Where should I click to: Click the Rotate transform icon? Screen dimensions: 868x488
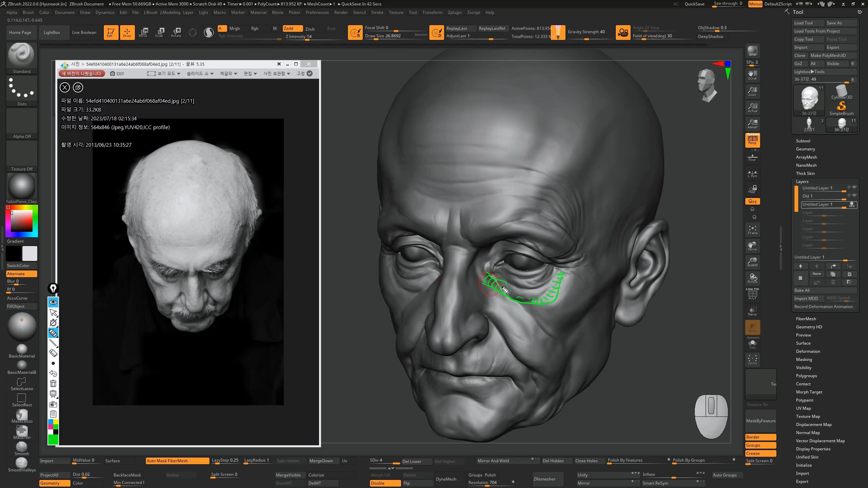(x=176, y=32)
